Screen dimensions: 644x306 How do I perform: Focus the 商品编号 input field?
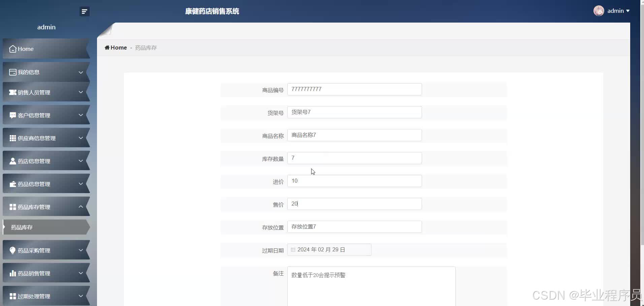(x=354, y=89)
